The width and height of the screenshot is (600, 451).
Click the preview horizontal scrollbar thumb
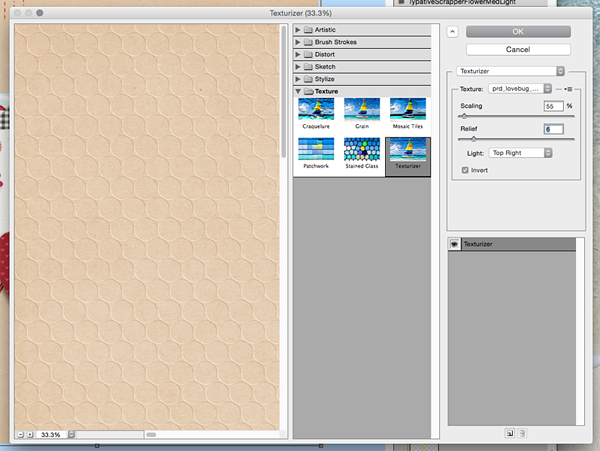tap(151, 435)
